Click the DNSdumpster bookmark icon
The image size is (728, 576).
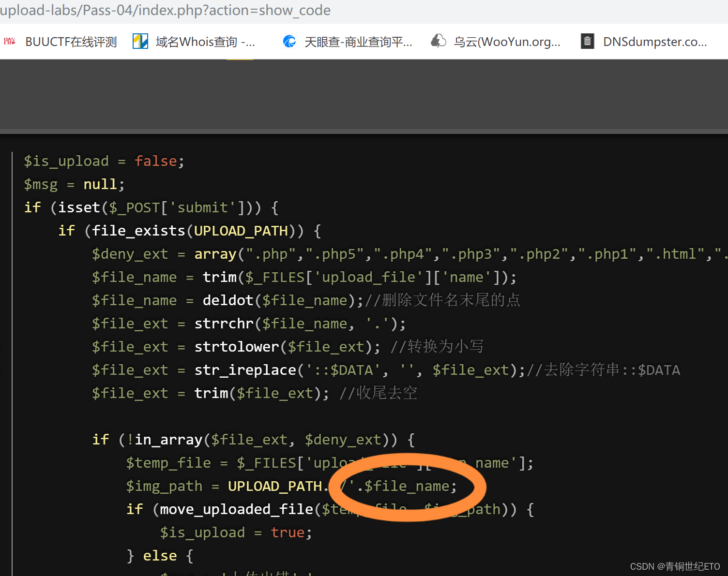587,42
